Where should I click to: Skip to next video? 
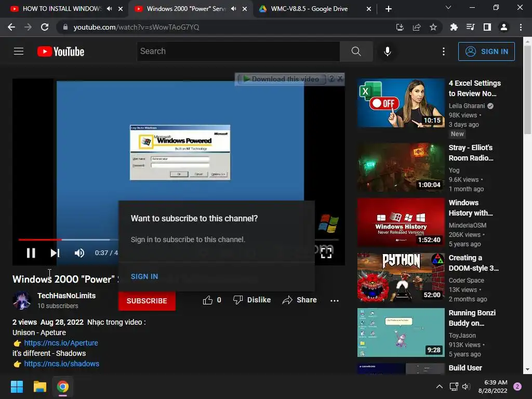55,253
